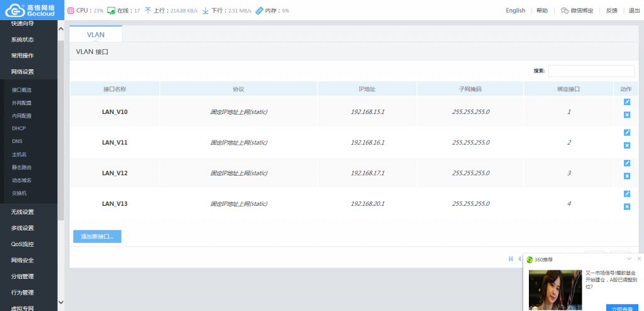Screen dimensions: 644x311
Task: Click the CPU chip icon
Action: (70, 11)
